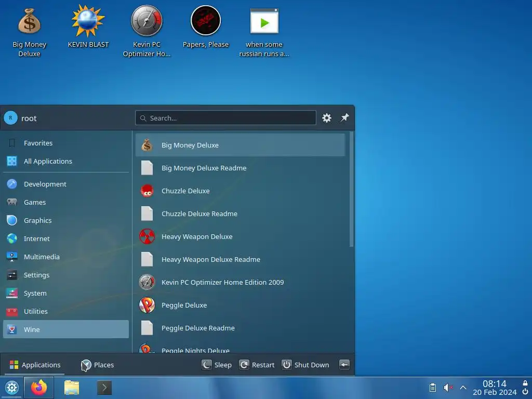Click the Search field in launcher
The height and width of the screenshot is (399, 532).
click(225, 118)
